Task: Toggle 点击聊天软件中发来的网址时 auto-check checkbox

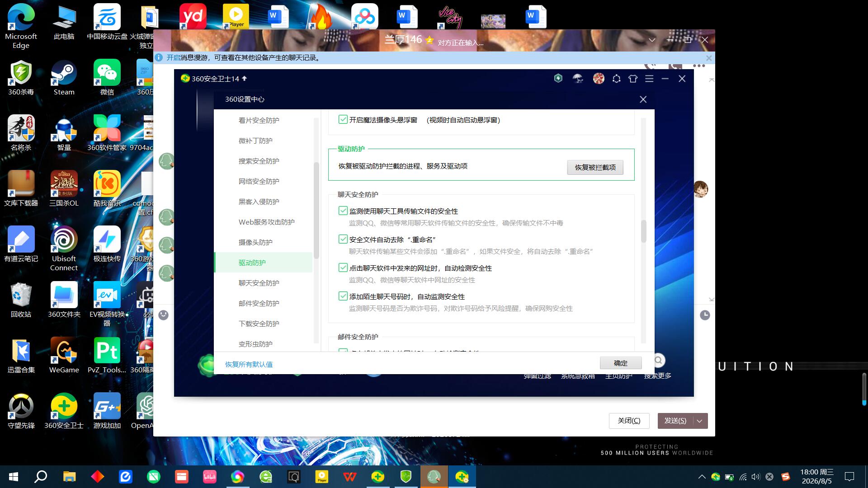Action: [x=343, y=268]
